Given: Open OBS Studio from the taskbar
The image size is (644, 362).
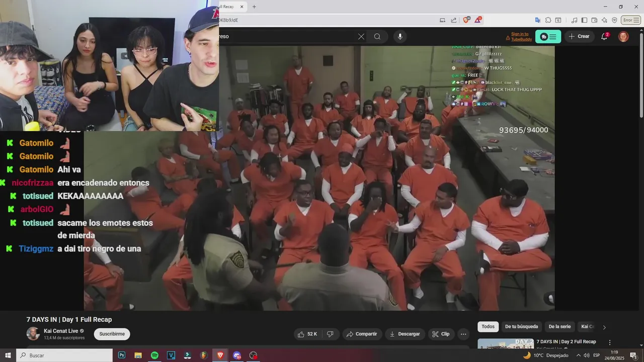Looking at the screenshot, I should pos(253,355).
